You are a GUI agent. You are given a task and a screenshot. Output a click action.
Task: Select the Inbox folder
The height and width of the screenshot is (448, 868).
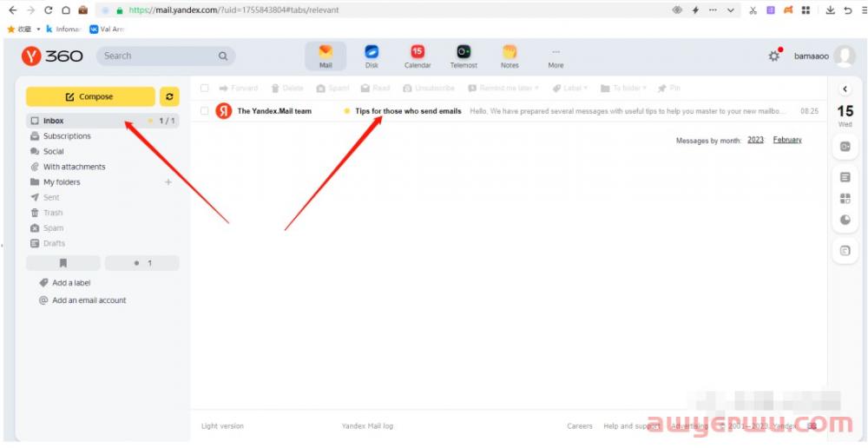(53, 121)
